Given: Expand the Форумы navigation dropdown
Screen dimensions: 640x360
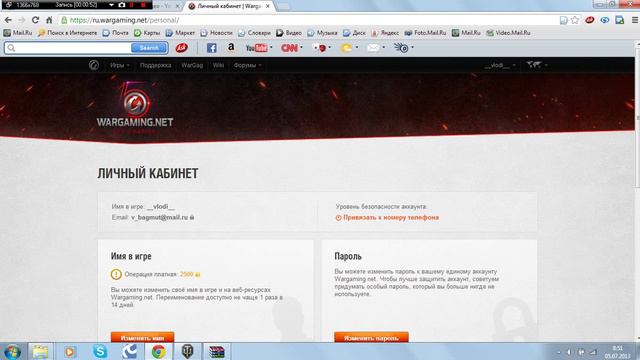Looking at the screenshot, I should click(247, 65).
